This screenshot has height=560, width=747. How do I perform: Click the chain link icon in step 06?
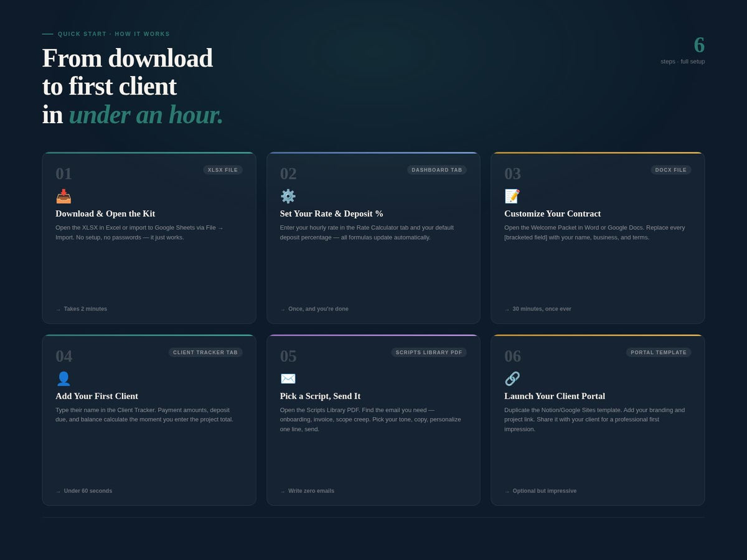tap(512, 379)
